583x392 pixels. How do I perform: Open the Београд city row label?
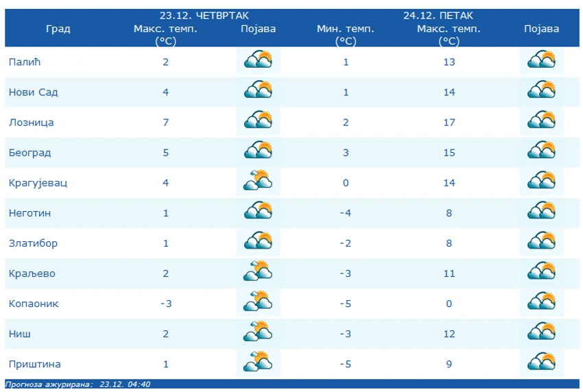coord(29,153)
